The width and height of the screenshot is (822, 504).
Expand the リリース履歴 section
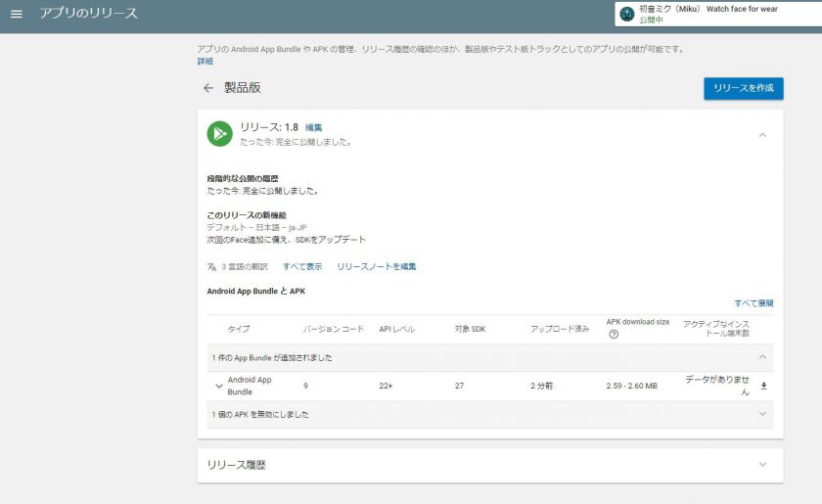489,465
